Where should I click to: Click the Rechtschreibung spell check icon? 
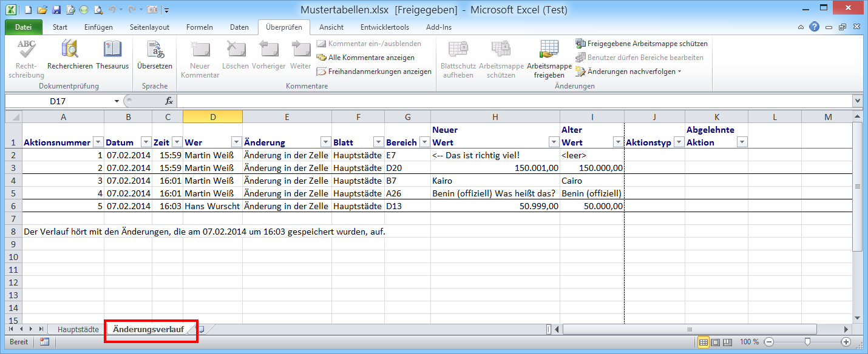[x=26, y=50]
